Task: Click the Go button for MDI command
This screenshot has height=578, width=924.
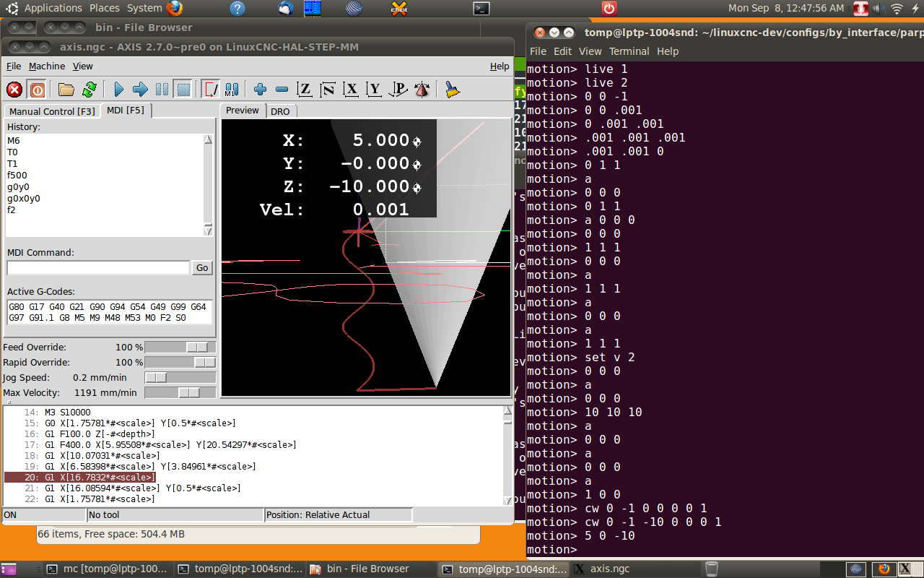Action: click(x=202, y=267)
